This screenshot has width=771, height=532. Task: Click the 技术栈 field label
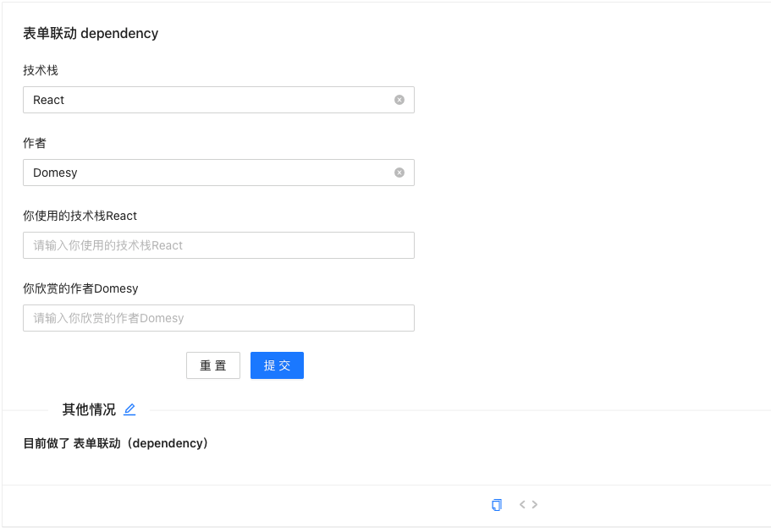point(41,70)
